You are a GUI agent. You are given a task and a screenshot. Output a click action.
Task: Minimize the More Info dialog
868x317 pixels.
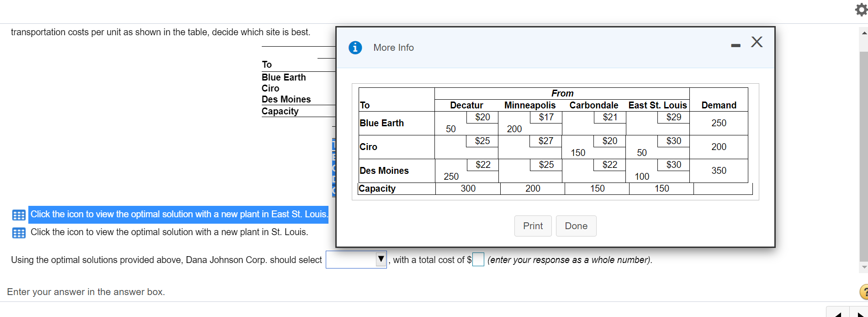click(736, 45)
